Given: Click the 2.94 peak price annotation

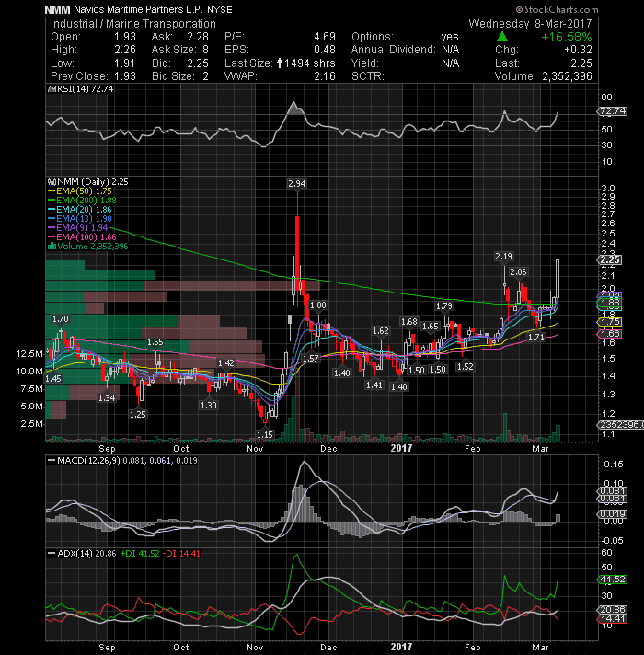Looking at the screenshot, I should (x=297, y=183).
